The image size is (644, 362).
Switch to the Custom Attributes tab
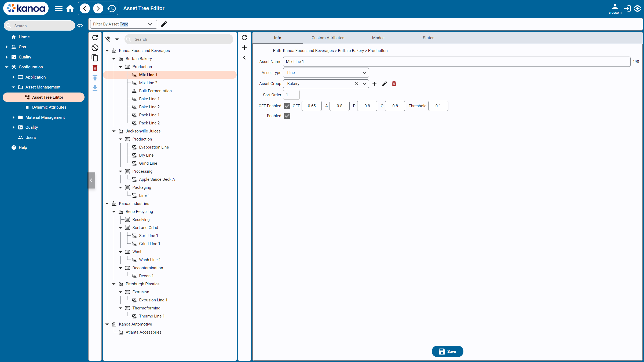coord(328,38)
